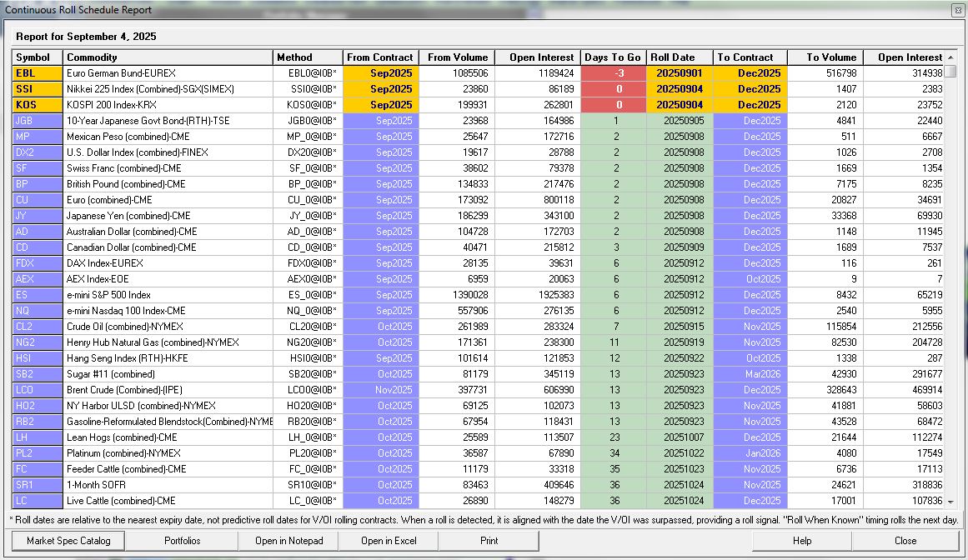The width and height of the screenshot is (968, 560).
Task: Click the Help button
Action: [802, 540]
